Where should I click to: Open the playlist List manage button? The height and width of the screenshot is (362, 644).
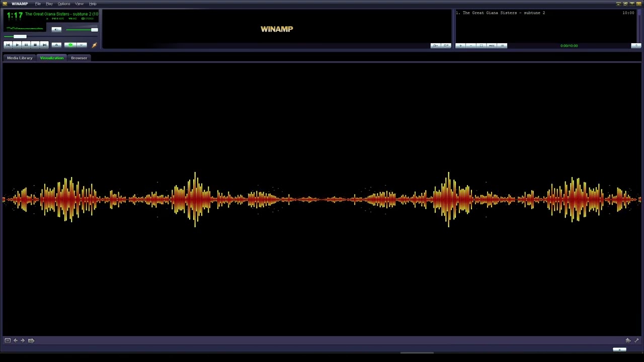(x=502, y=46)
